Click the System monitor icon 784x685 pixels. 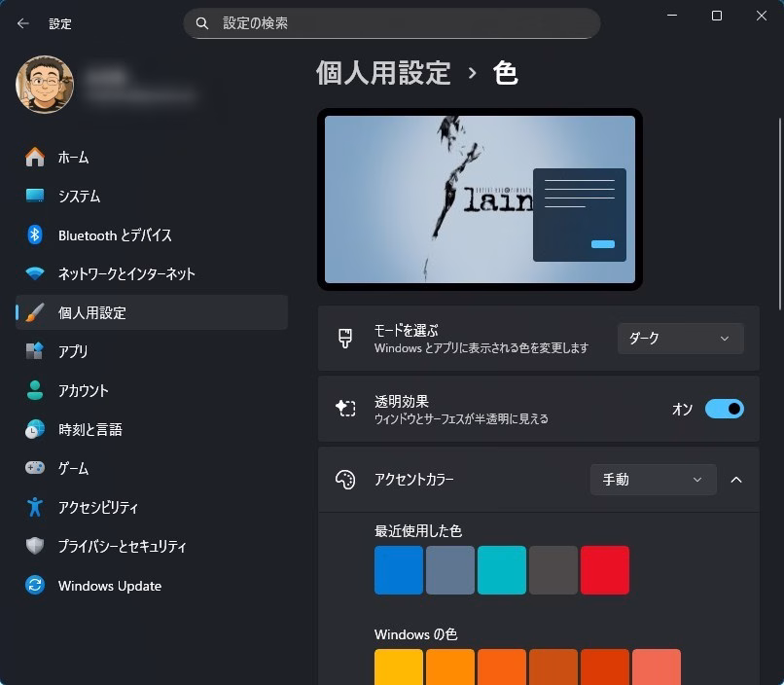point(35,196)
